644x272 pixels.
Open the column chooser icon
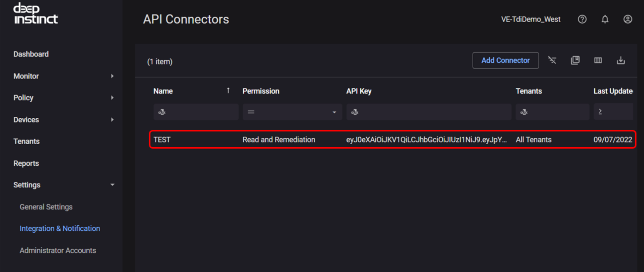598,61
